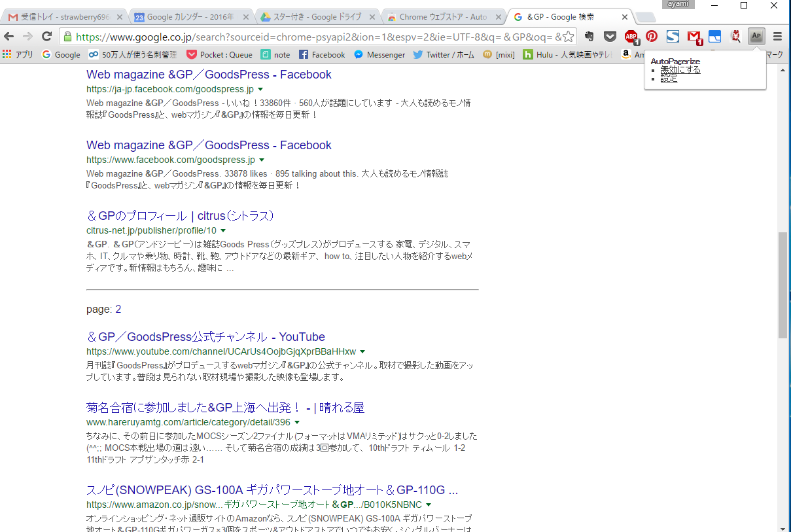The image size is (791, 532).
Task: Click the address bar URL field
Action: (x=314, y=37)
